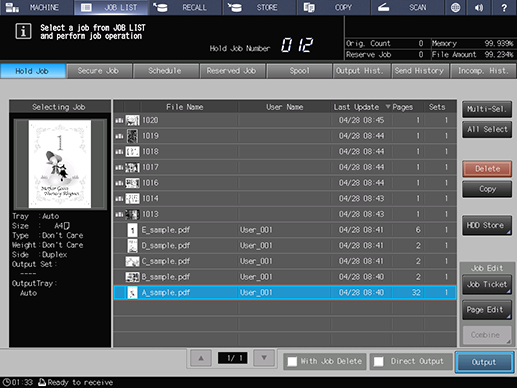Viewport: 517px width, 388px height.
Task: Open the STORE tab
Action: tap(259, 7)
